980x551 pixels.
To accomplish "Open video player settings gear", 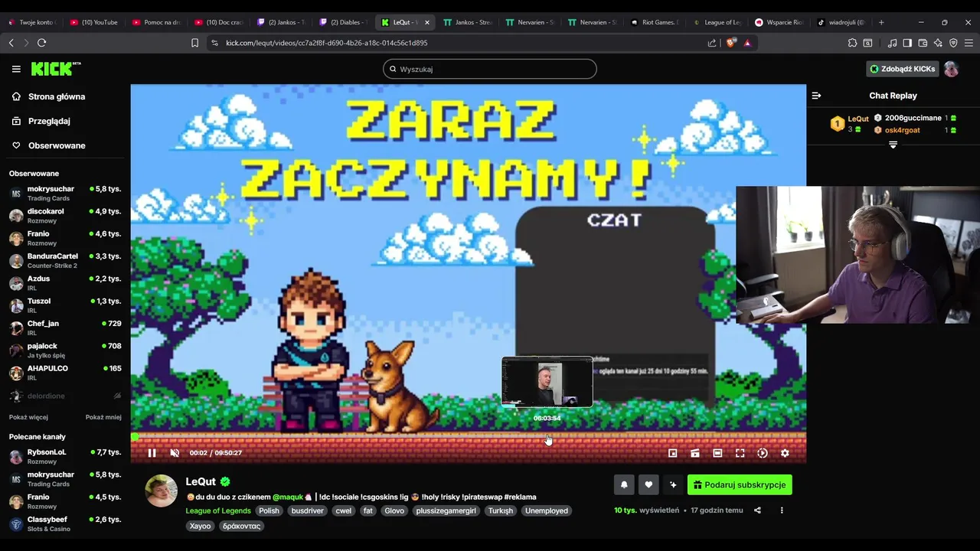I will click(785, 453).
